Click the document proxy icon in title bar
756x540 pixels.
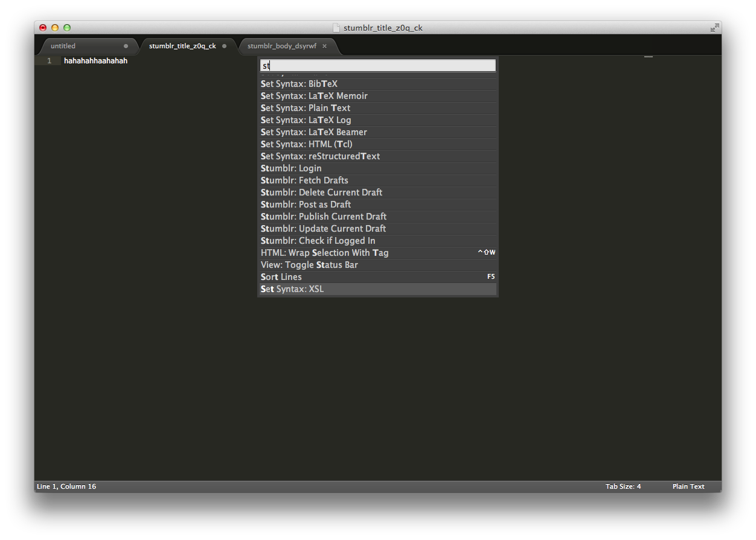336,28
